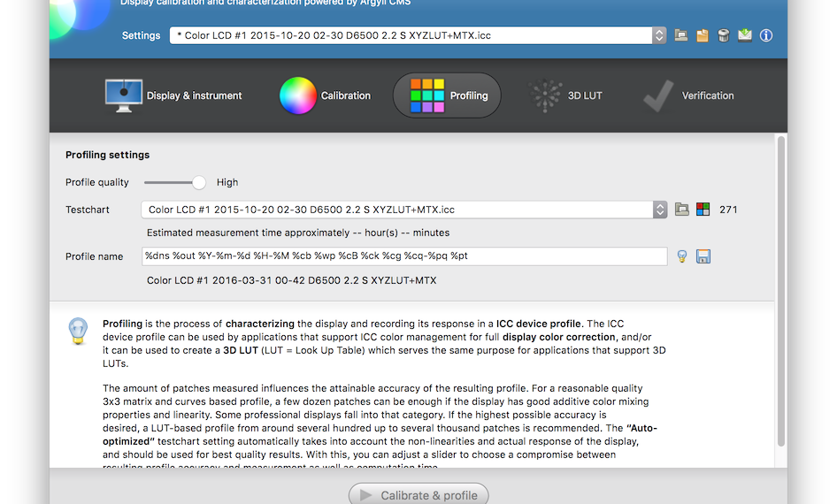Click the vertical scrollbar of the settings panel
The height and width of the screenshot is (504, 837).
781,291
